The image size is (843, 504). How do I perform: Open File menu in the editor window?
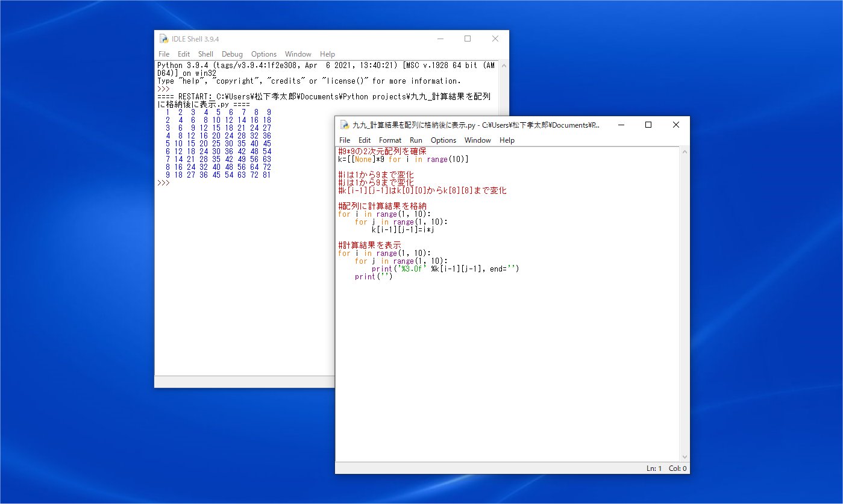click(x=345, y=140)
